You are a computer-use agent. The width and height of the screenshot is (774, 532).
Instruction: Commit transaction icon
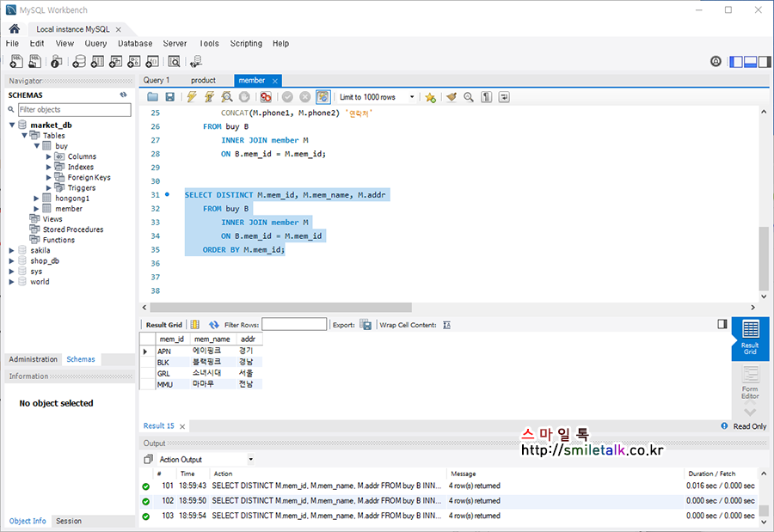287,97
